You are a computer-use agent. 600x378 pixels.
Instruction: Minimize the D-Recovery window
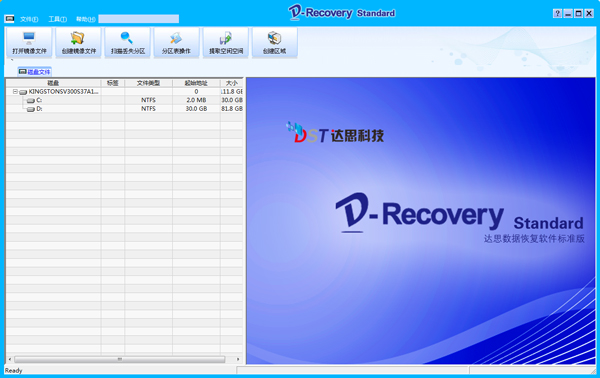[x=568, y=14]
